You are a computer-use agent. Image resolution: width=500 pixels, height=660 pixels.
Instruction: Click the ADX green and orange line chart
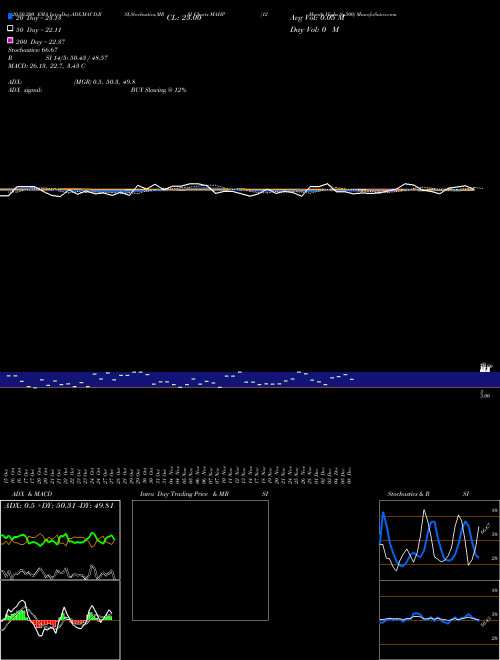60,540
